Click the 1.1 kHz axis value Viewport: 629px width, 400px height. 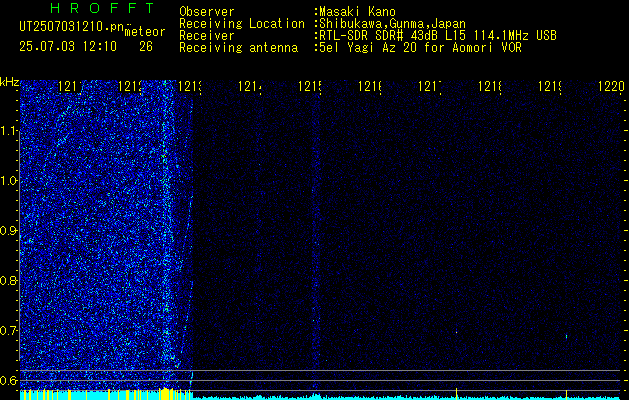(9, 131)
